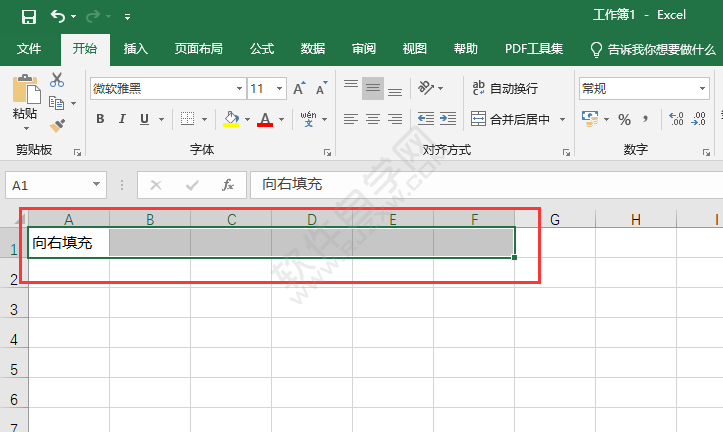Click the 告诉我你想要做什么 search box
723x432 pixels.
pos(653,49)
